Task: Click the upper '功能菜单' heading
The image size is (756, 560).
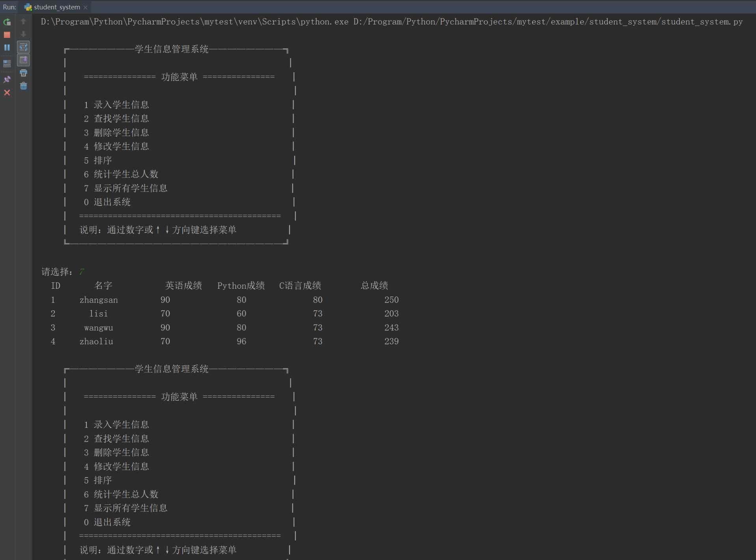Action: [x=179, y=77]
